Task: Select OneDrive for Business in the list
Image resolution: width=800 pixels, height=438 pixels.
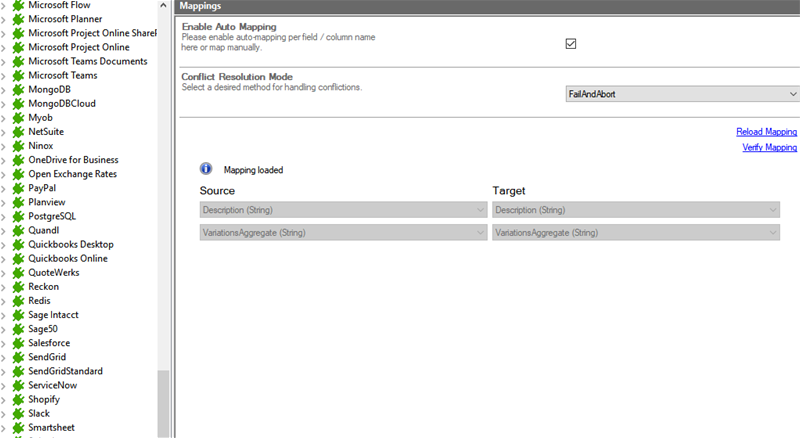Action: coord(73,160)
